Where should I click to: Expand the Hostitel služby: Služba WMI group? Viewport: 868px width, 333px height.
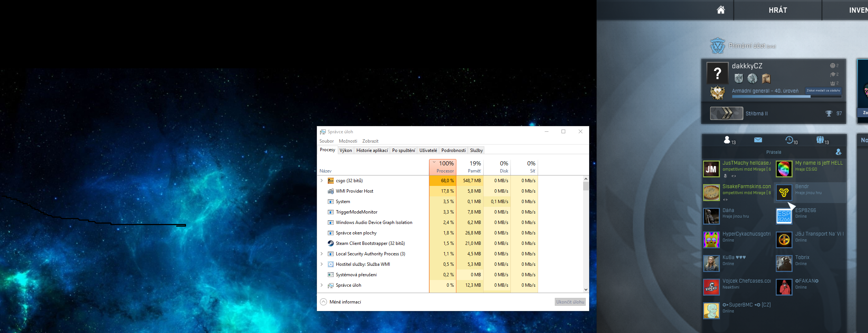(x=322, y=264)
